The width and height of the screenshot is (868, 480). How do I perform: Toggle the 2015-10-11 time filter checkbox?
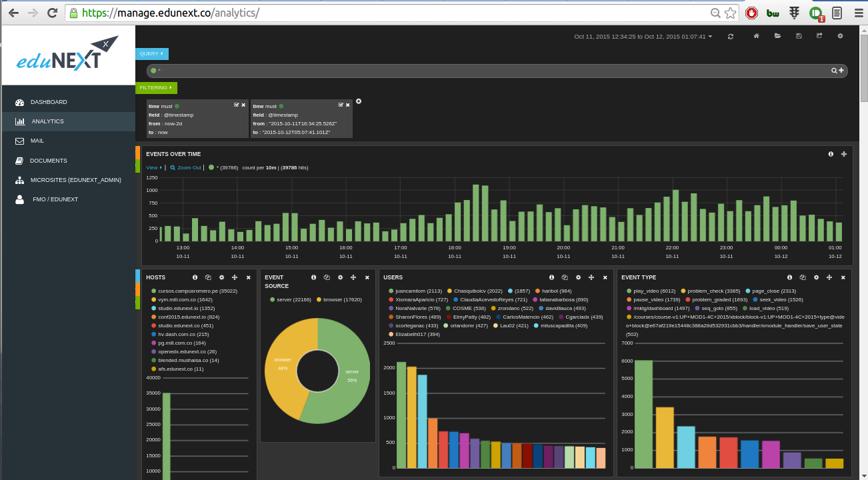341,105
